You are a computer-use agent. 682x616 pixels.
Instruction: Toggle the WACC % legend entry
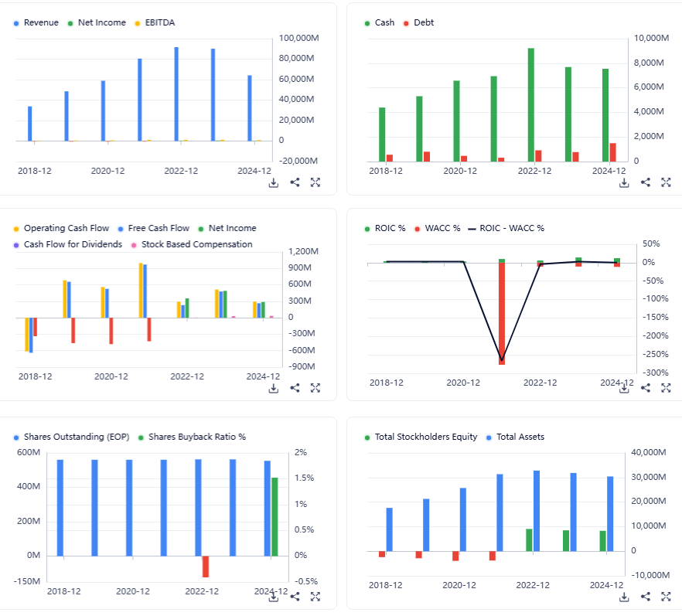[x=438, y=228]
